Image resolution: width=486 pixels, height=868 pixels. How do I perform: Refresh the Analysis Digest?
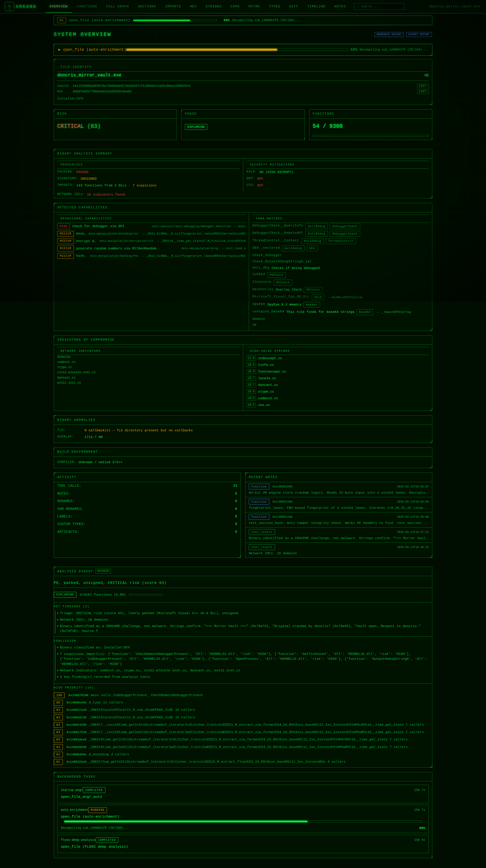pyautogui.click(x=103, y=571)
